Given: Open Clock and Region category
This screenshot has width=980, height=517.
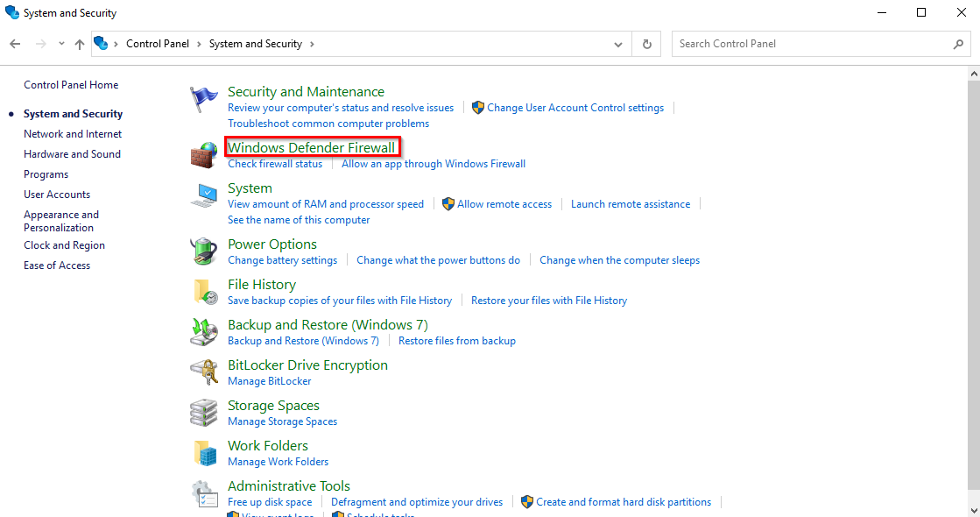Looking at the screenshot, I should coord(65,245).
